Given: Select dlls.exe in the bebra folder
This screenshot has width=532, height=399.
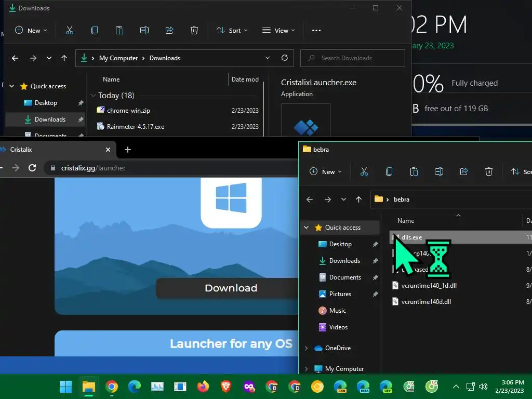Looking at the screenshot, I should pyautogui.click(x=461, y=237).
